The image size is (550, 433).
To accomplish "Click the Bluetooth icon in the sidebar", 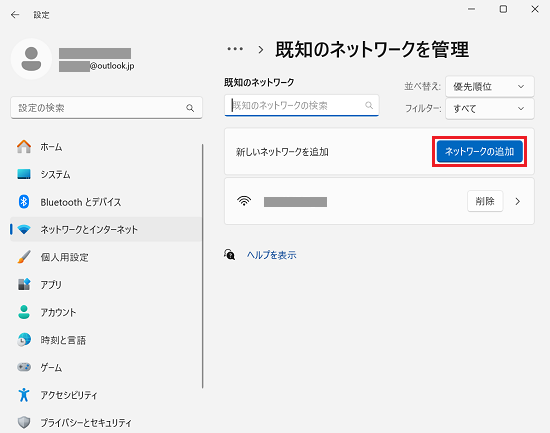I will point(24,202).
